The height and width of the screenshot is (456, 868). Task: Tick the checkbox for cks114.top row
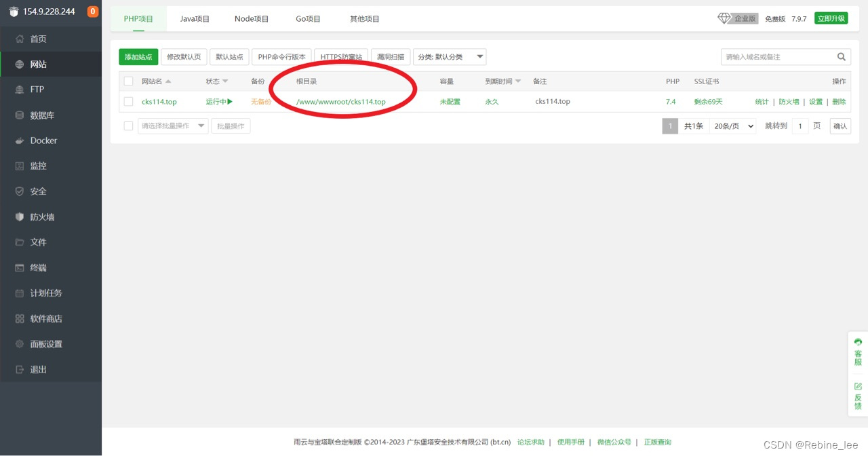pos(128,102)
